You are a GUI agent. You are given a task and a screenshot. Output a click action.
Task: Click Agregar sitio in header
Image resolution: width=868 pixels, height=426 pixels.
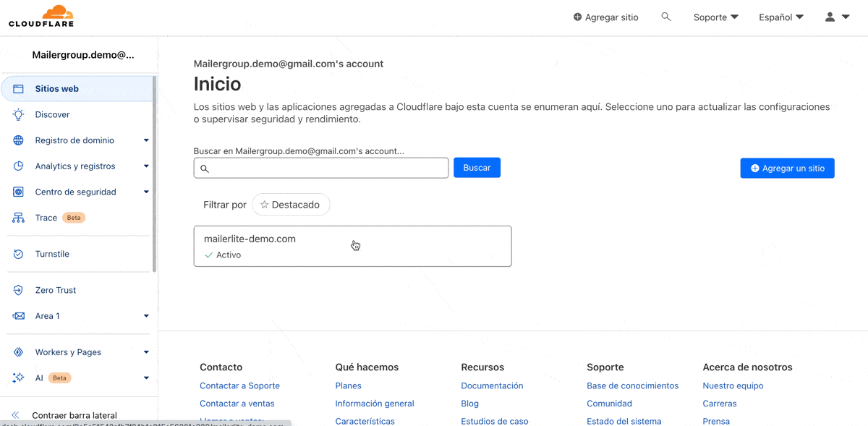tap(605, 17)
